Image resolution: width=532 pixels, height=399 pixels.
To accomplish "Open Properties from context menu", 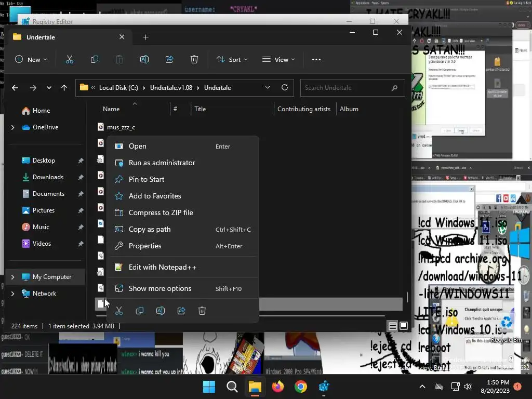I will (x=183, y=246).
